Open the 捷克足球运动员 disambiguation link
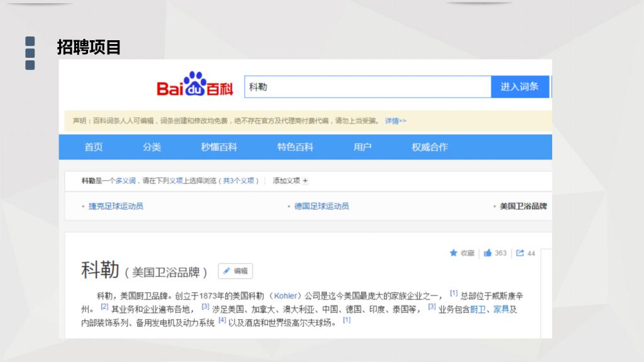 pyautogui.click(x=116, y=206)
